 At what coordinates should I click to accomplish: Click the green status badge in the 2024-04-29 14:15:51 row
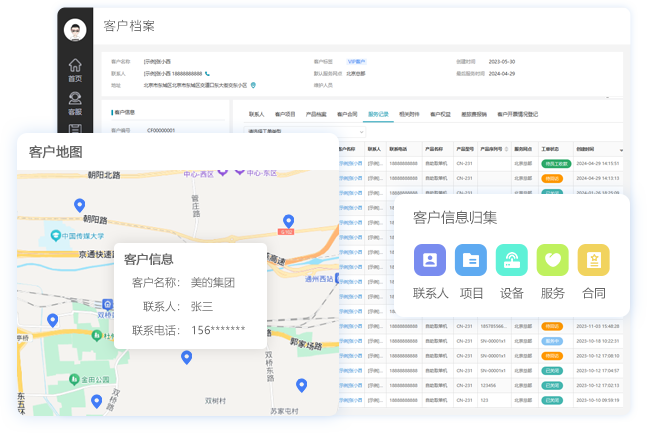[x=556, y=163]
